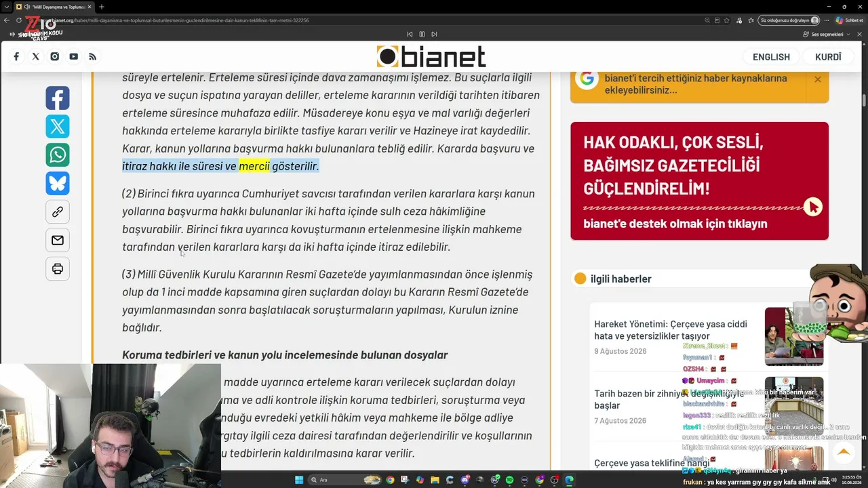The width and height of the screenshot is (868, 488).
Task: Open the immersive reader icon in the address bar
Action: tap(717, 20)
